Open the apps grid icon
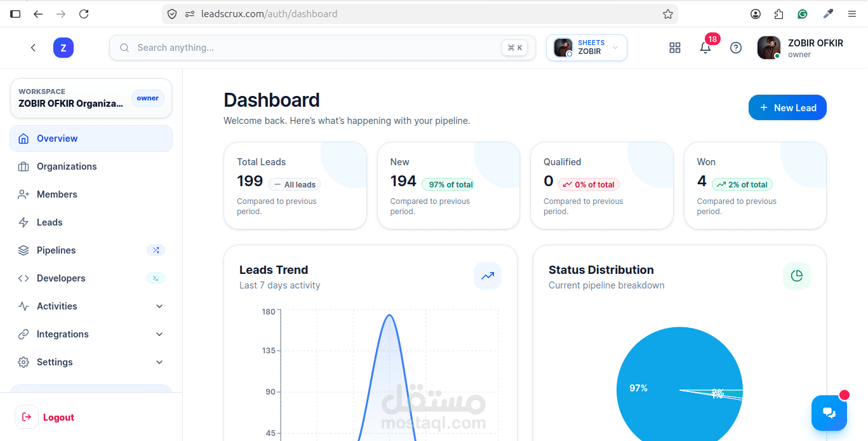This screenshot has width=868, height=441. [x=675, y=48]
